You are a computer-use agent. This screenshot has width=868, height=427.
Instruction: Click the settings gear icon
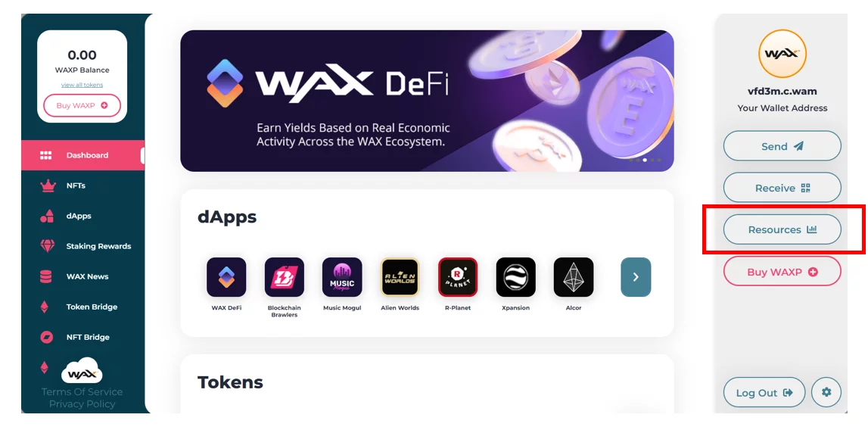click(x=826, y=392)
